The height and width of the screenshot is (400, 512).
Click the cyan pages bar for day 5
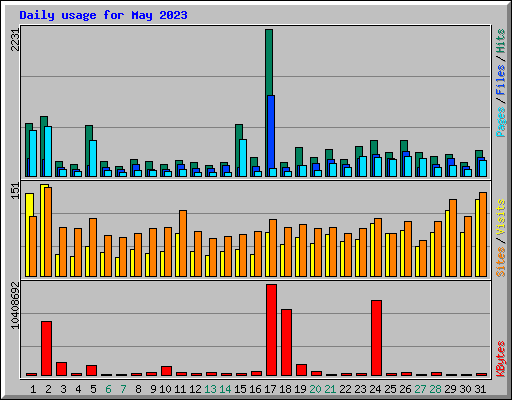pos(93,158)
